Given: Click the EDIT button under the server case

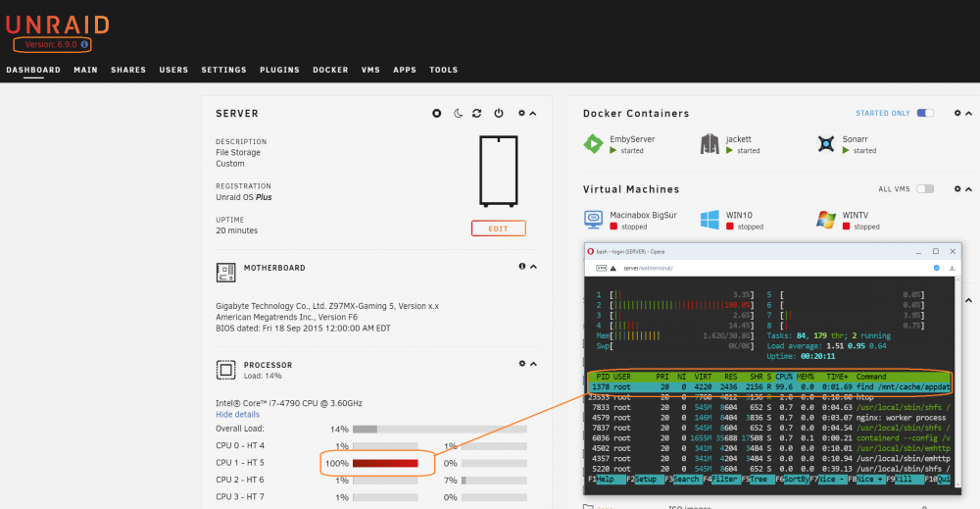Looking at the screenshot, I should tap(498, 229).
